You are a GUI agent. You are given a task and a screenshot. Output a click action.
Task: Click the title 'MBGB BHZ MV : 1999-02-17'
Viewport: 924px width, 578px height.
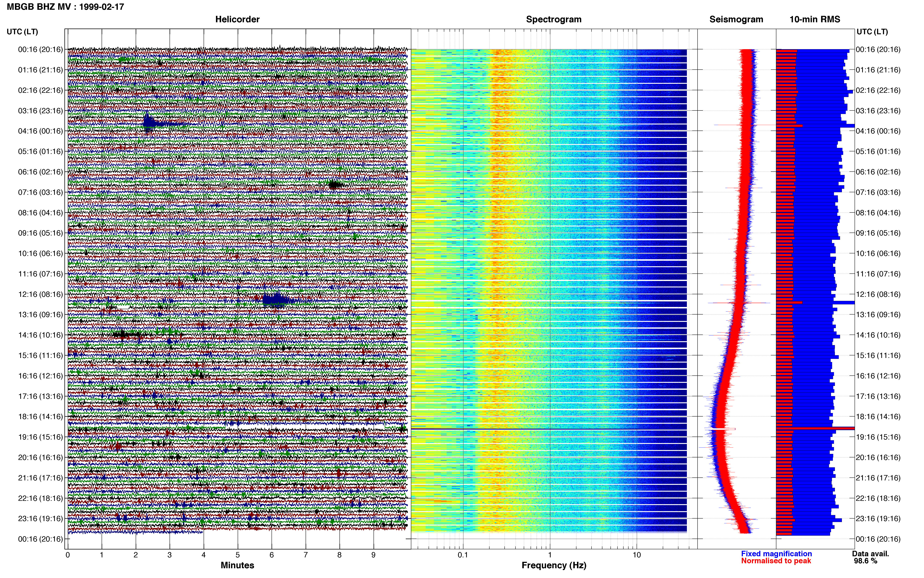(65, 7)
